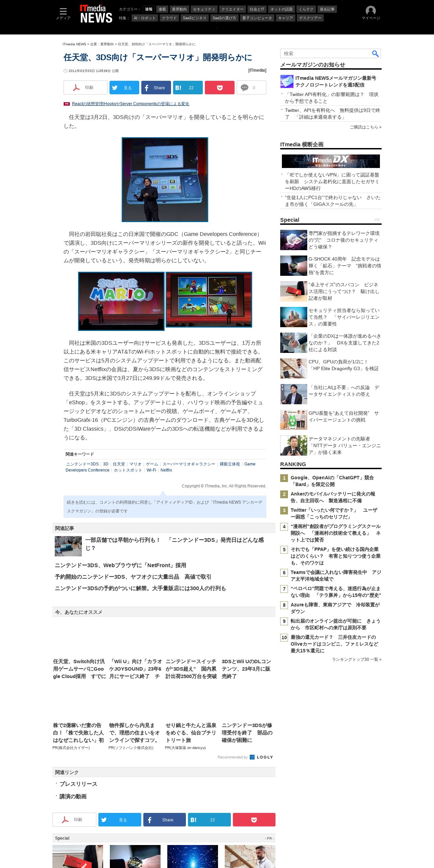Open ranking 2 article about Anker battery
This screenshot has width=434, height=868.
click(333, 497)
